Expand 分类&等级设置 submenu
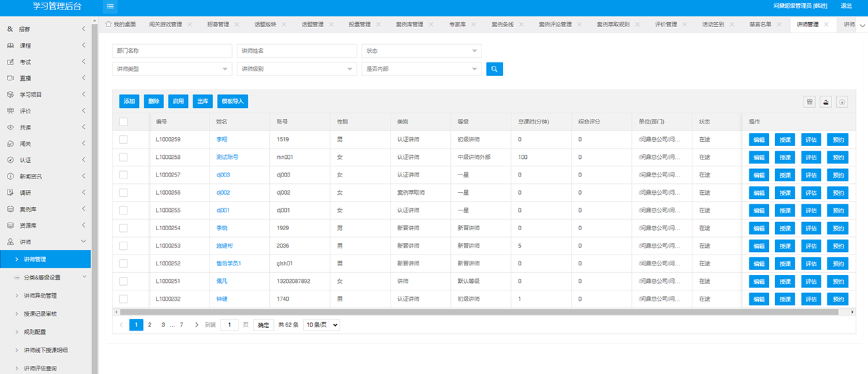This screenshot has width=868, height=374. click(x=83, y=277)
